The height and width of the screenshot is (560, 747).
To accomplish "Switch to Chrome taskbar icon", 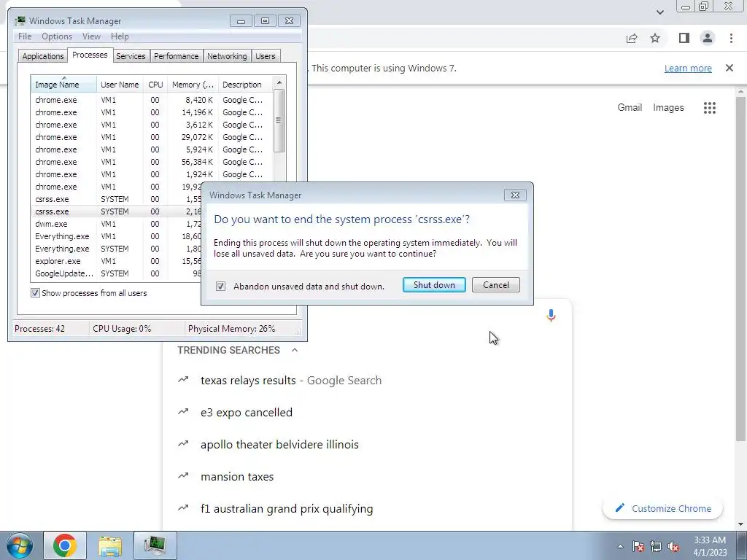I will (65, 545).
